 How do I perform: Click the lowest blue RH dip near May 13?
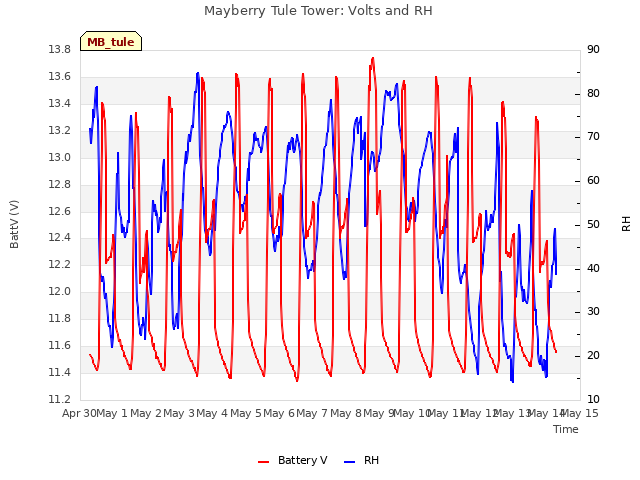(512, 381)
